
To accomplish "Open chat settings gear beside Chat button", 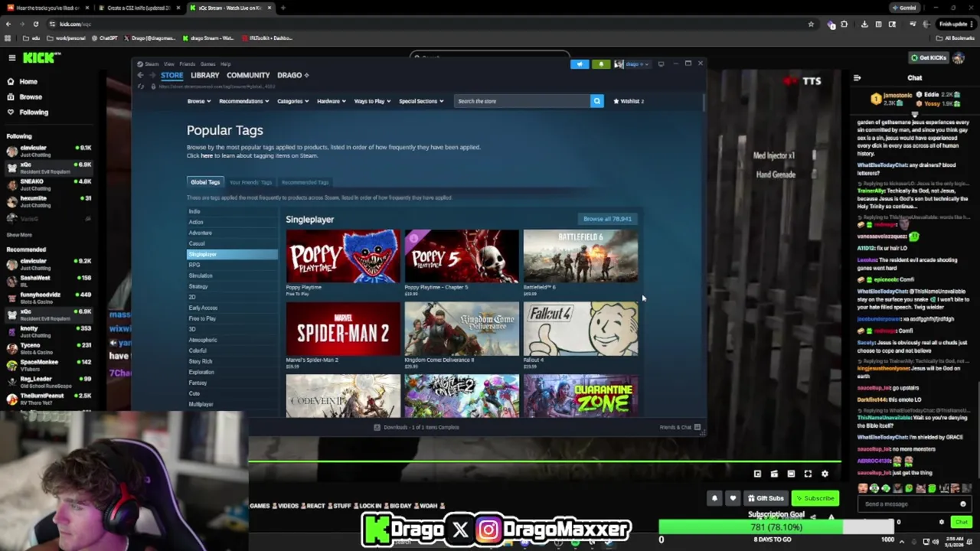I will (942, 522).
